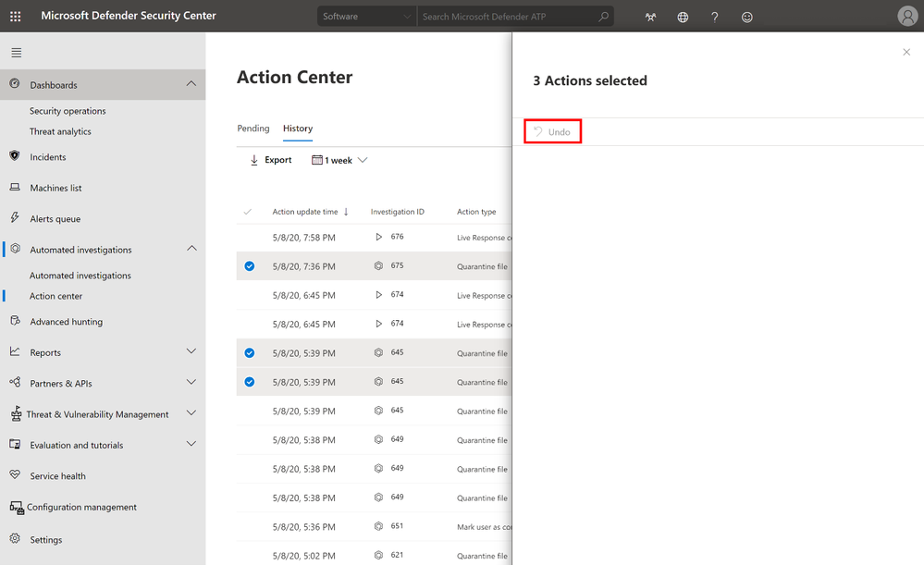Image resolution: width=924 pixels, height=565 pixels.
Task: Click the Investigation ID column header
Action: pyautogui.click(x=397, y=212)
